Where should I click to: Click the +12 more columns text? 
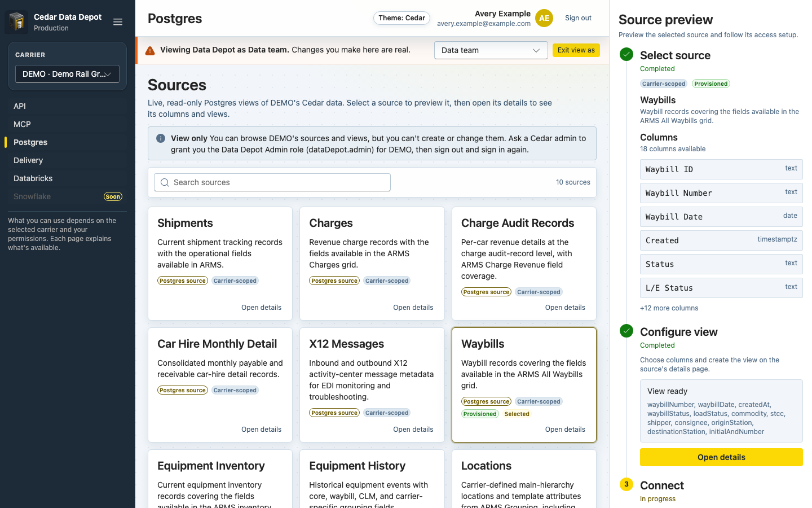669,308
